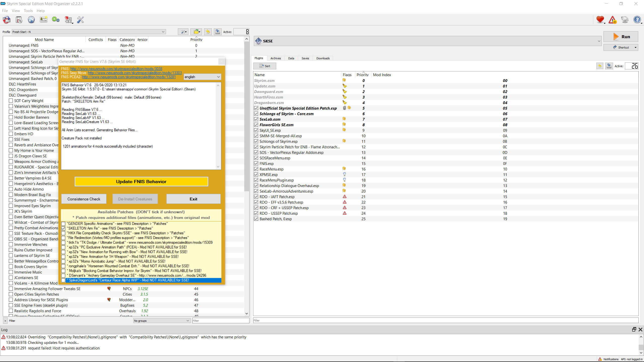Viewport: 644px width, 362px height.
Task: Click the red heart endorse icon
Action: coord(600,20)
